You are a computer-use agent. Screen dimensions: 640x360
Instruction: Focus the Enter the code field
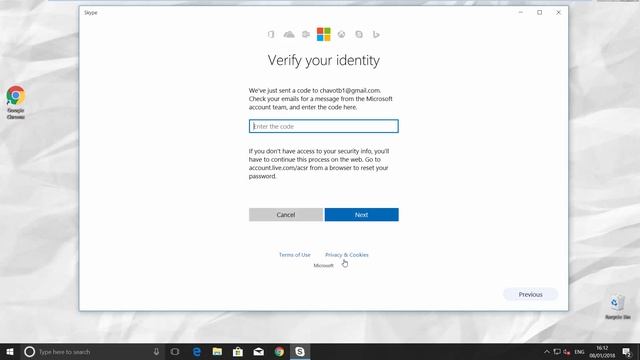[324, 126]
